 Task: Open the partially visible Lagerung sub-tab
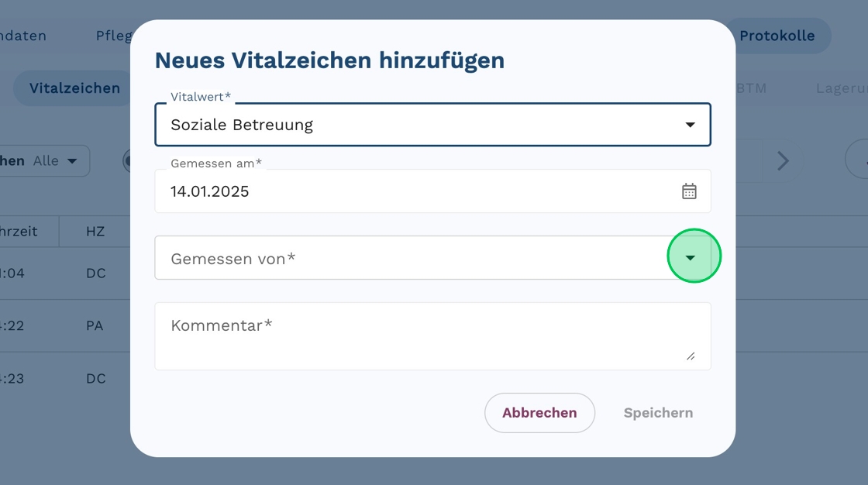(841, 88)
